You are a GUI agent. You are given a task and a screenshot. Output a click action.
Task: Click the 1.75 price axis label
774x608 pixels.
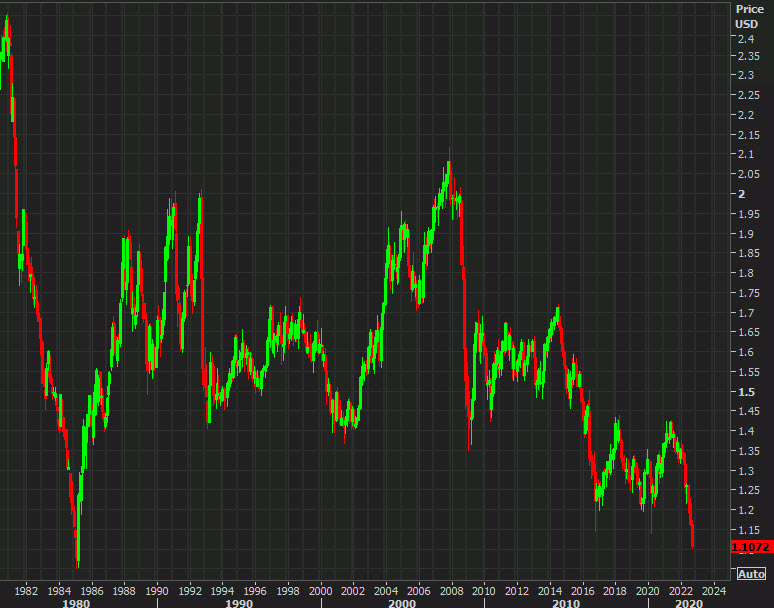[x=749, y=293]
